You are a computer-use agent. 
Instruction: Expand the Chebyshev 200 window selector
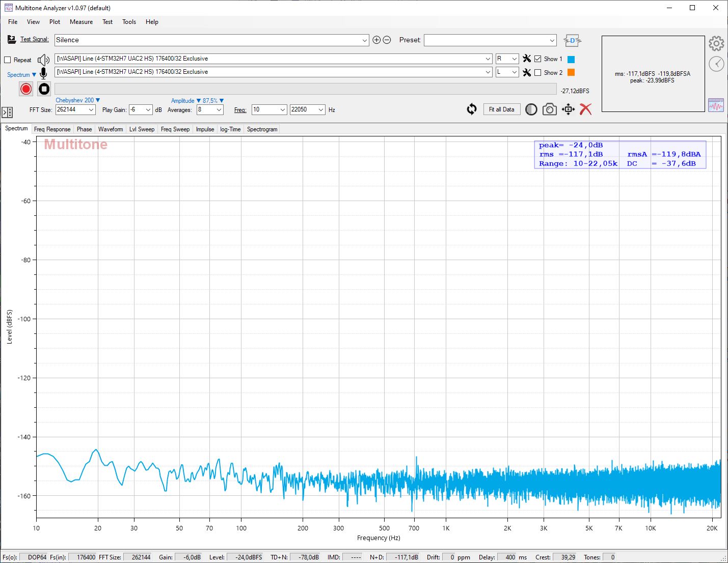(x=77, y=100)
